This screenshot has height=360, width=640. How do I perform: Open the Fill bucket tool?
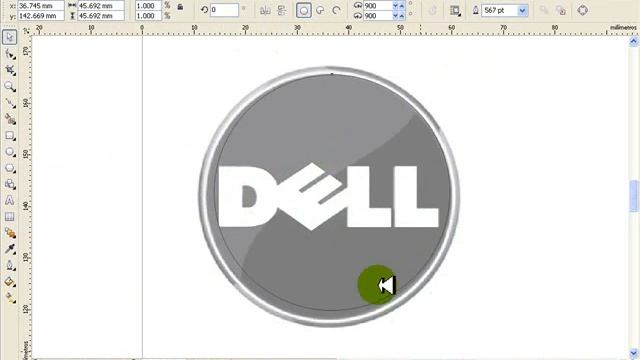(9, 282)
